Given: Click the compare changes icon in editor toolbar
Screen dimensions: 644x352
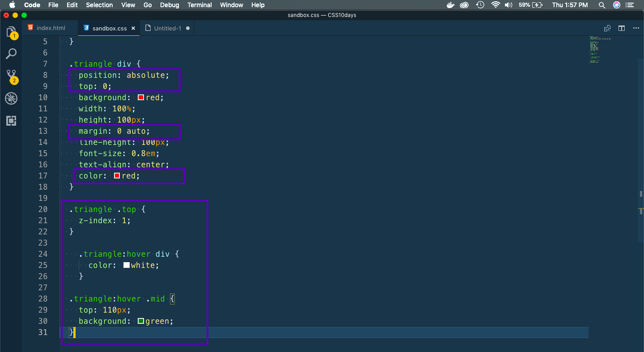Looking at the screenshot, I should 607,28.
